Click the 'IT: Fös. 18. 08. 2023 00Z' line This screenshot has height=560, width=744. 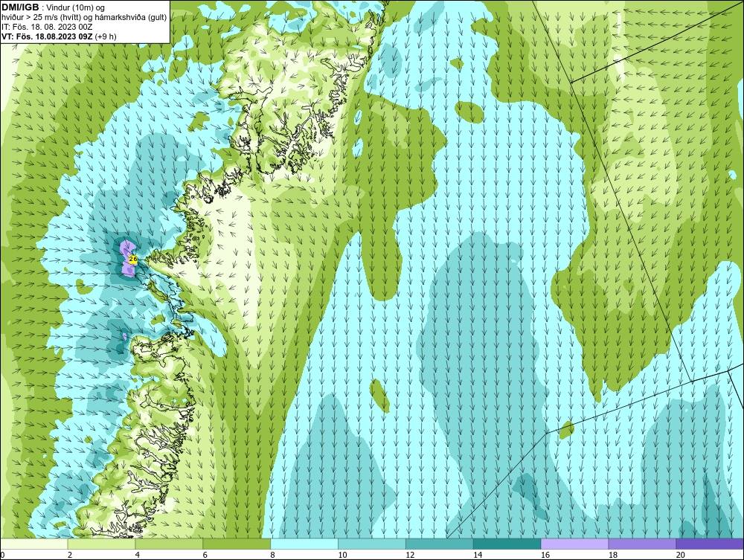click(47, 27)
